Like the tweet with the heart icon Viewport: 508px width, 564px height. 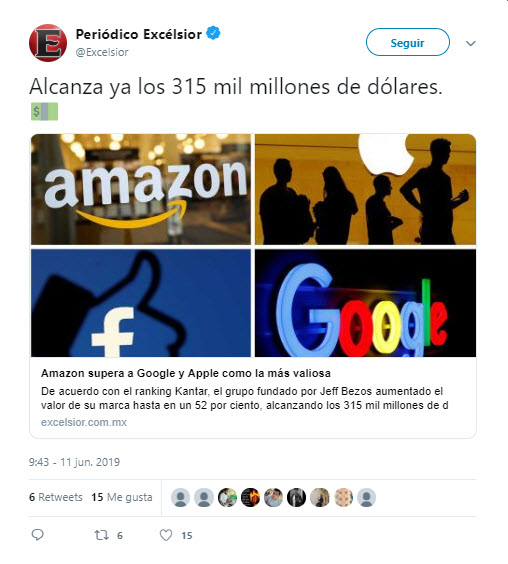[166, 535]
